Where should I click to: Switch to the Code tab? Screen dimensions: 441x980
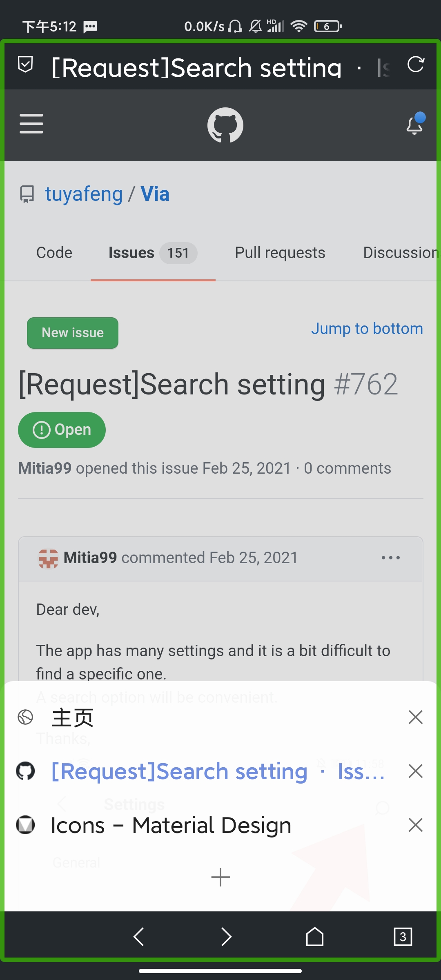54,252
